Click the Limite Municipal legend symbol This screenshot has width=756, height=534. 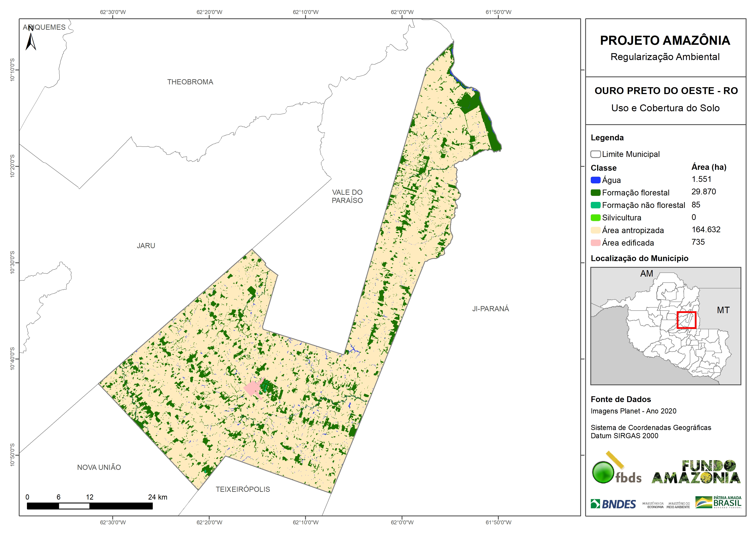point(595,154)
